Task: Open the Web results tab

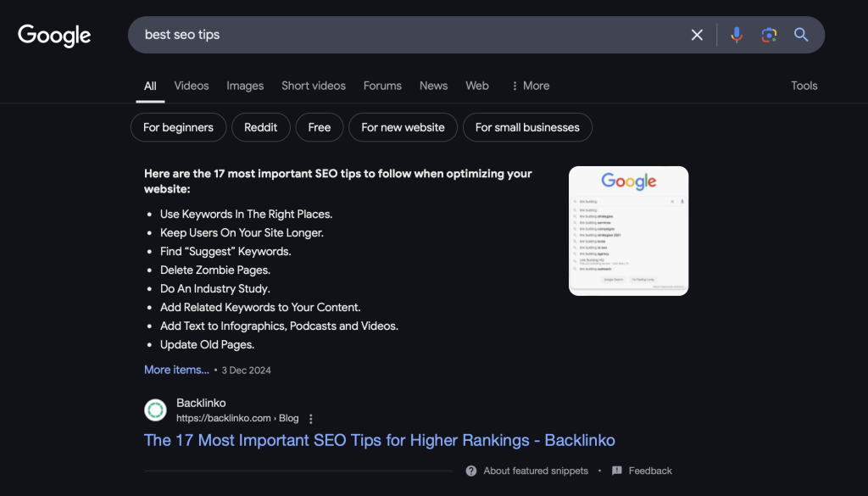Action: point(477,86)
